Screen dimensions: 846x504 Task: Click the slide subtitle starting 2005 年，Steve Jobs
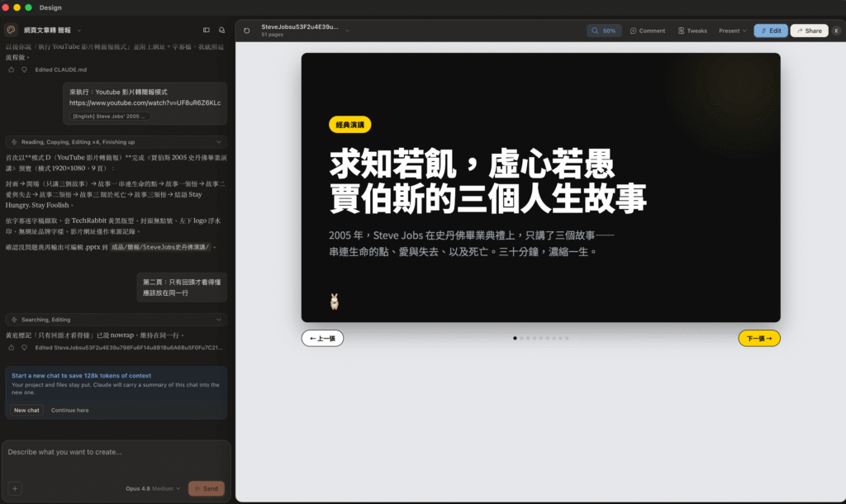[472, 244]
